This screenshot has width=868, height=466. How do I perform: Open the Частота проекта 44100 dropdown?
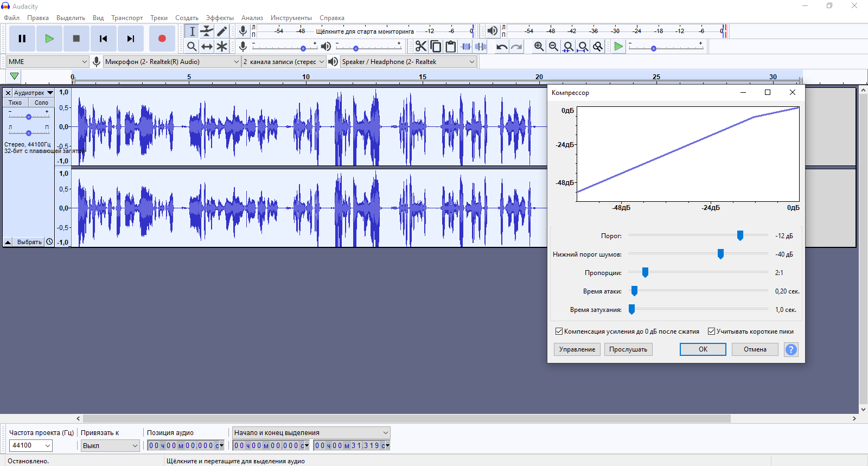point(31,445)
